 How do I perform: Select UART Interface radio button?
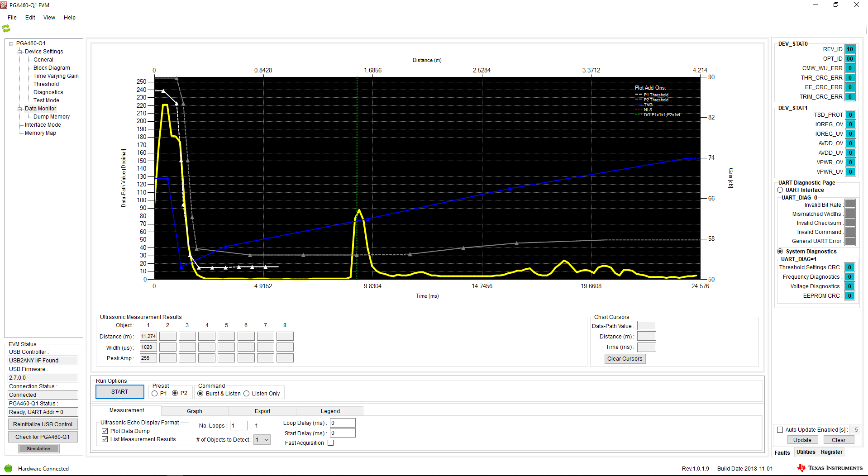click(x=780, y=190)
